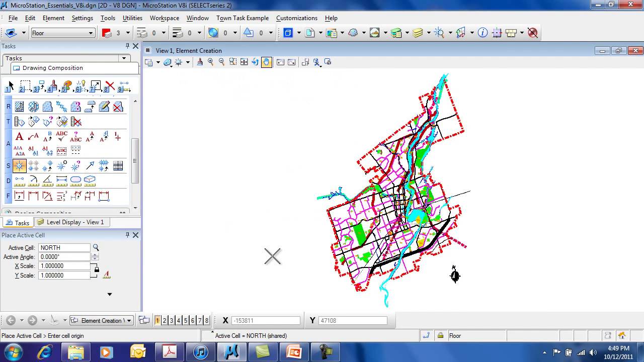Select the Delete Element red X tool
This screenshot has height=362, width=644.
tap(110, 86)
